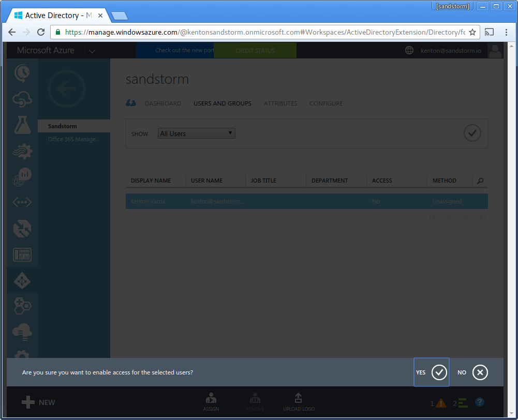Open the kenton@sandstorm.io account menu
Image resolution: width=518 pixels, height=420 pixels.
[451, 51]
